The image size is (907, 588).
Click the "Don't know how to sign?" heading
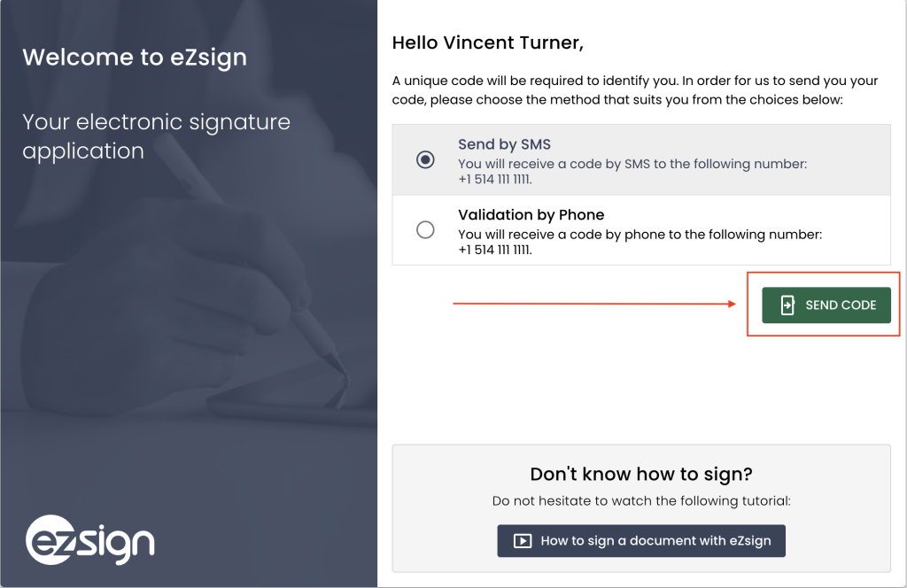tap(641, 474)
